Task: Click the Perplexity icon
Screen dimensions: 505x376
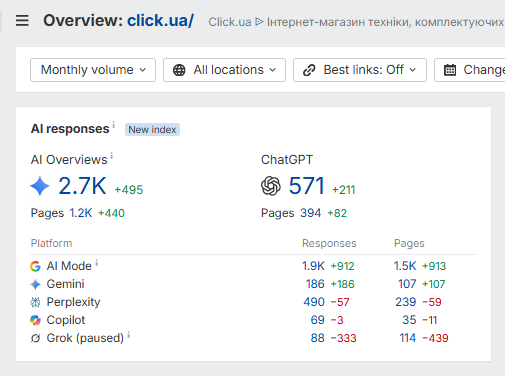Action: pos(35,302)
